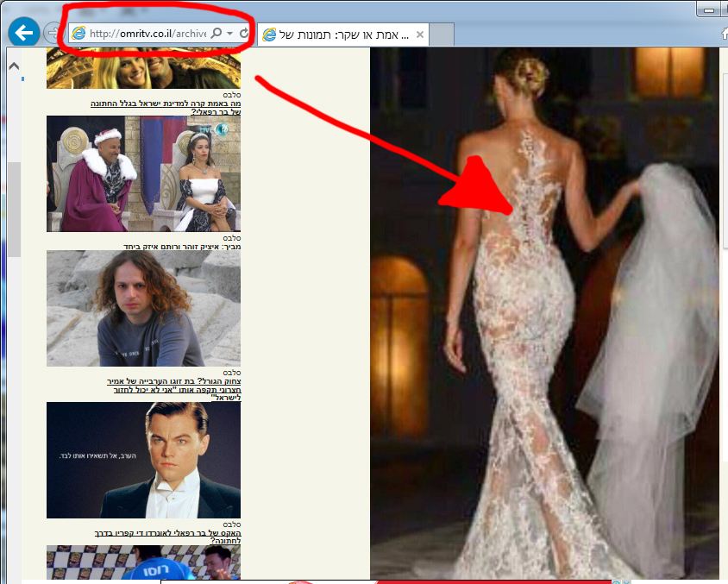This screenshot has width=728, height=584.
Task: Focus the omritv.co.il URL field
Action: [148, 34]
